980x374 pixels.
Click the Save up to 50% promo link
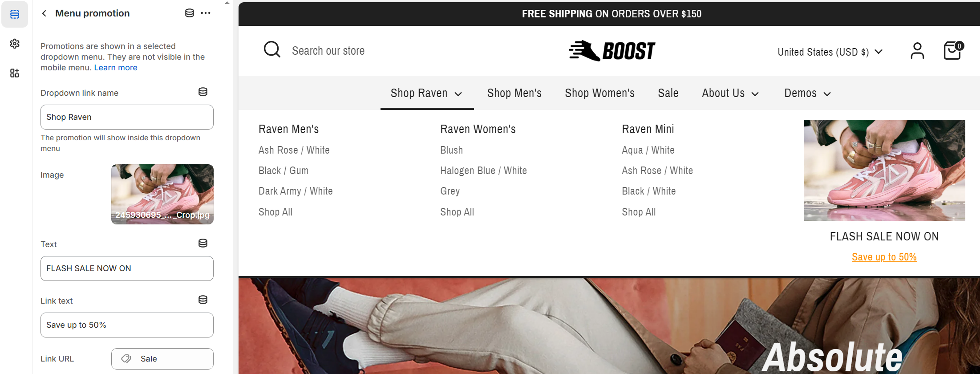884,257
